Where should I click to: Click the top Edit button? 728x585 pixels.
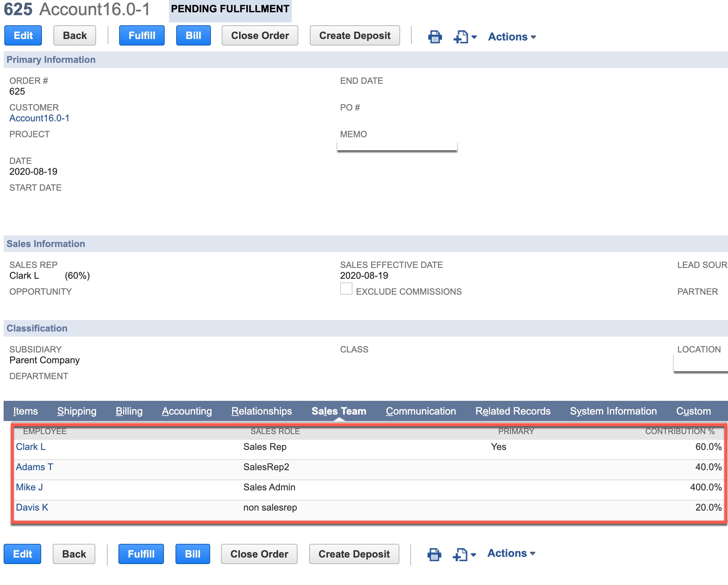[23, 35]
